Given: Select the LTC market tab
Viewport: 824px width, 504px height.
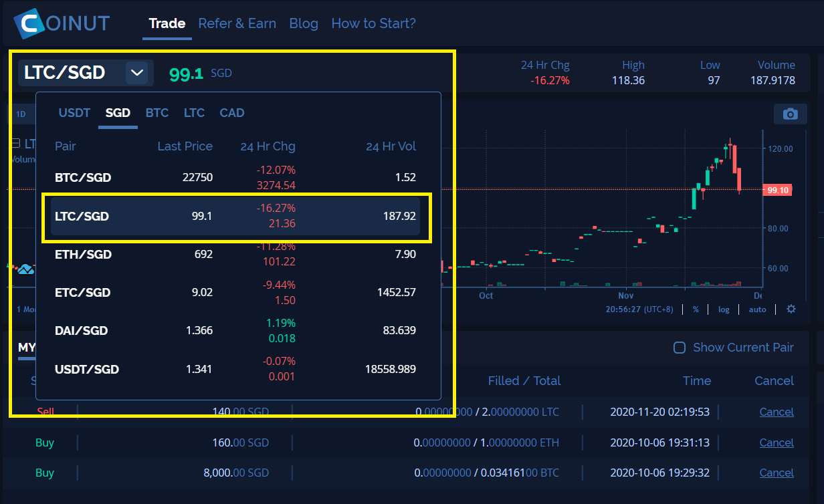Looking at the screenshot, I should coord(194,113).
